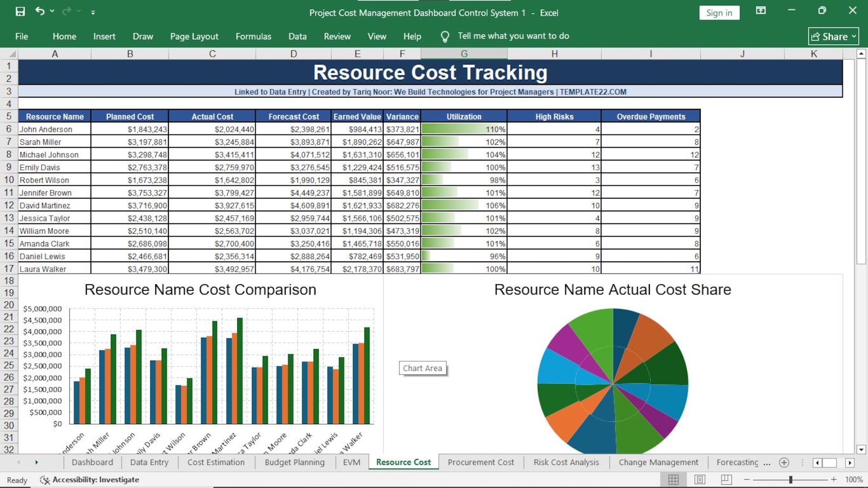Click the Resource Name Cost Comparison chart title
The width and height of the screenshot is (868, 488).
coord(200,290)
